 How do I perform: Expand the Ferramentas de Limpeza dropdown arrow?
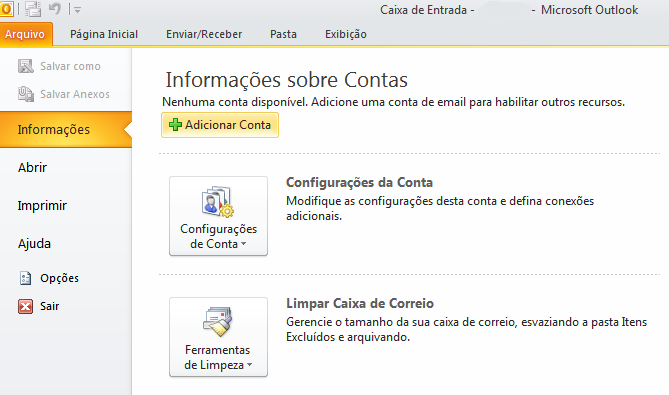[250, 365]
